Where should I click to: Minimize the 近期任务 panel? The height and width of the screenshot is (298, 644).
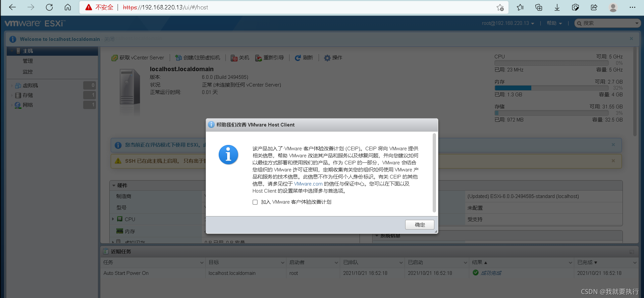tap(632, 252)
